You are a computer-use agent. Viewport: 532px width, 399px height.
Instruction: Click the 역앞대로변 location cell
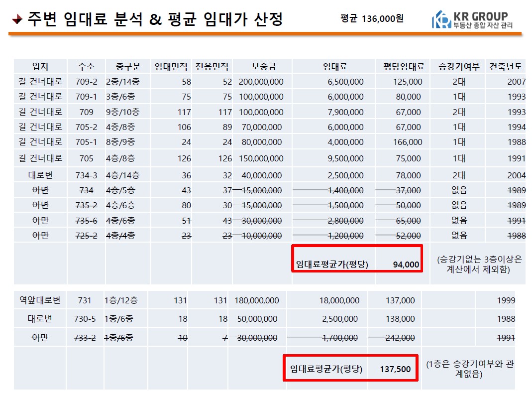pyautogui.click(x=40, y=300)
